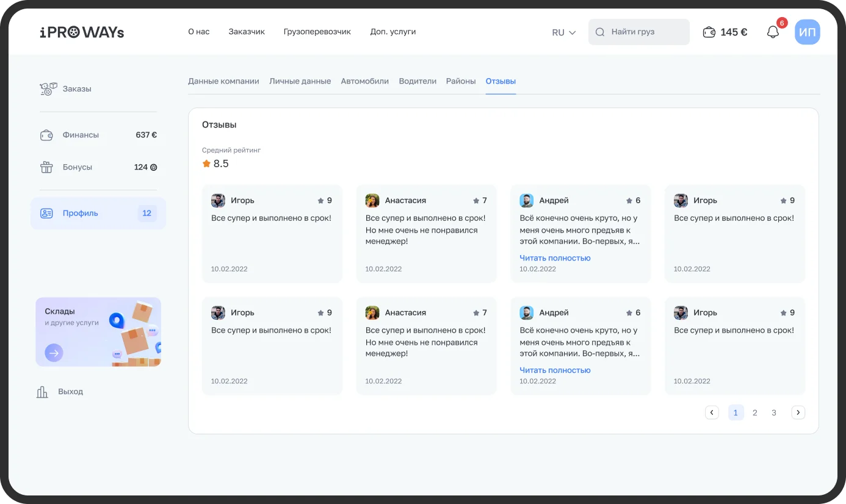The width and height of the screenshot is (846, 504).
Task: Click the Найти груз search field
Action: (x=638, y=32)
